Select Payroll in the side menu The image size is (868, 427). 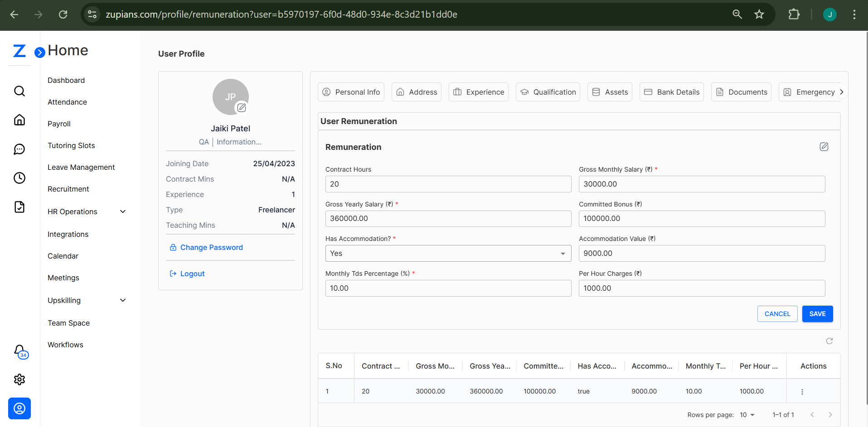coord(59,124)
